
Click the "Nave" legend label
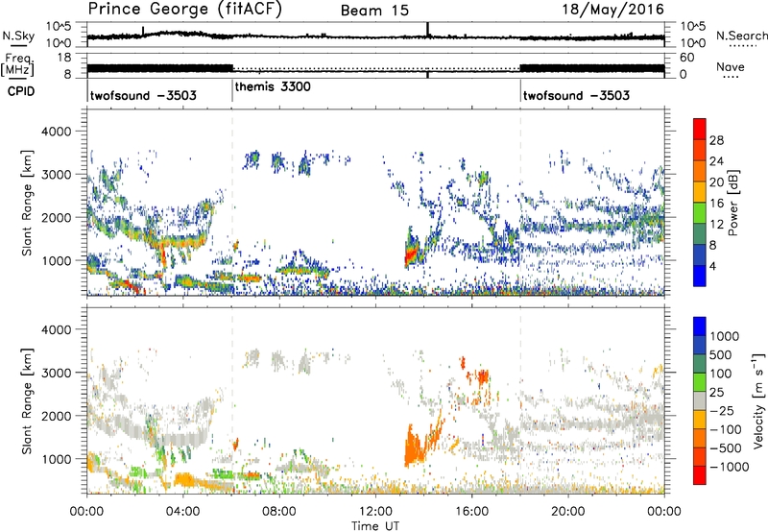coord(731,66)
